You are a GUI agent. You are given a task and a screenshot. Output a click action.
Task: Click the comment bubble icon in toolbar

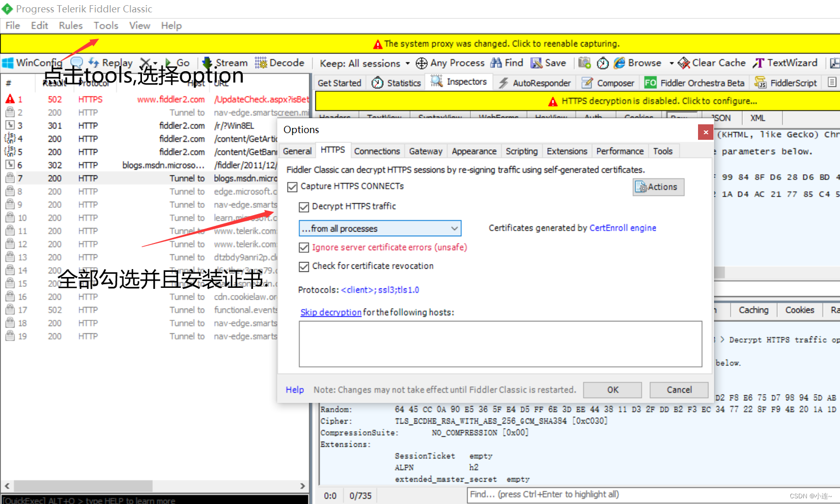tap(76, 62)
